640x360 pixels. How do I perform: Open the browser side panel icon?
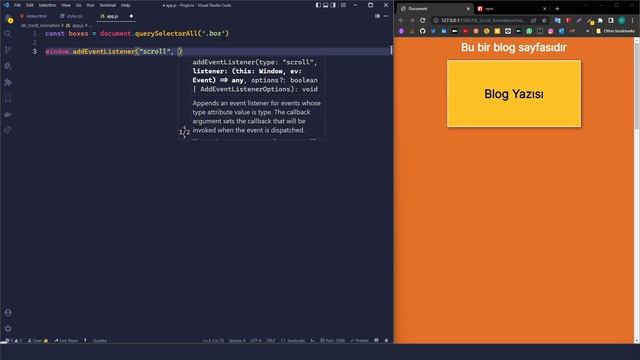tap(611, 20)
